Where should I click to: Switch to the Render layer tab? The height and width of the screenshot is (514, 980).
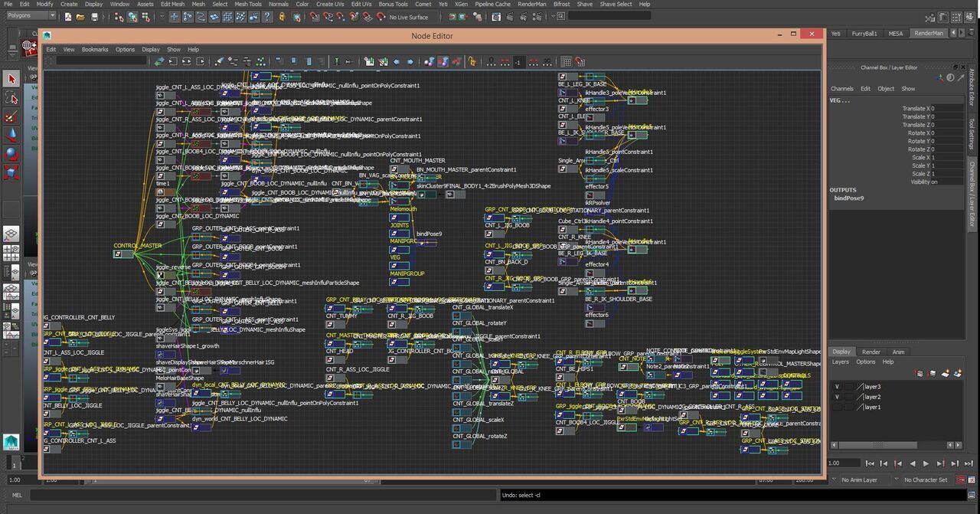tap(871, 352)
